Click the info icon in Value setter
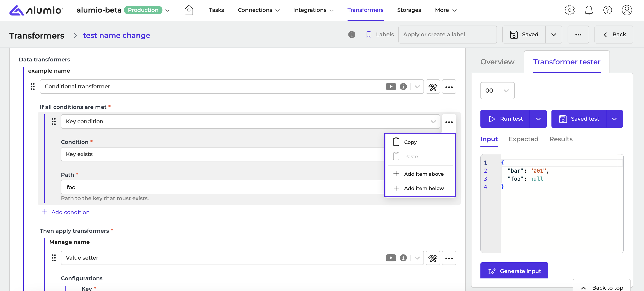The width and height of the screenshot is (644, 291). 403,258
